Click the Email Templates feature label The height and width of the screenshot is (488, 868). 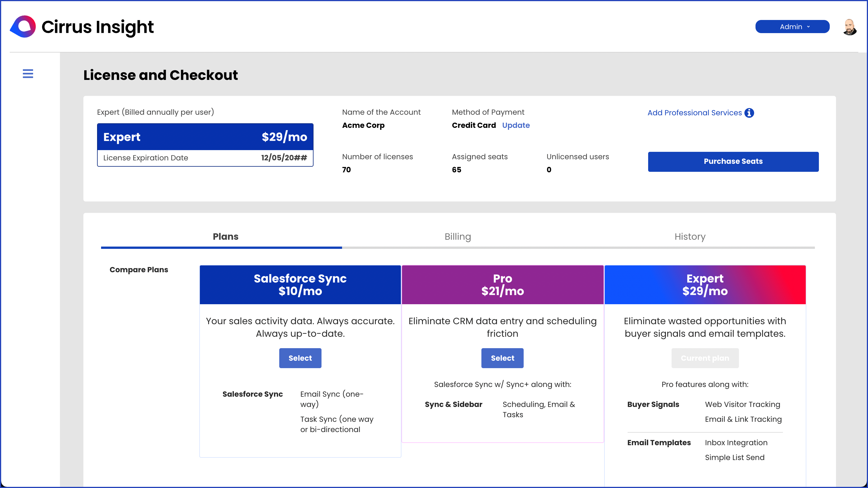coord(659,443)
